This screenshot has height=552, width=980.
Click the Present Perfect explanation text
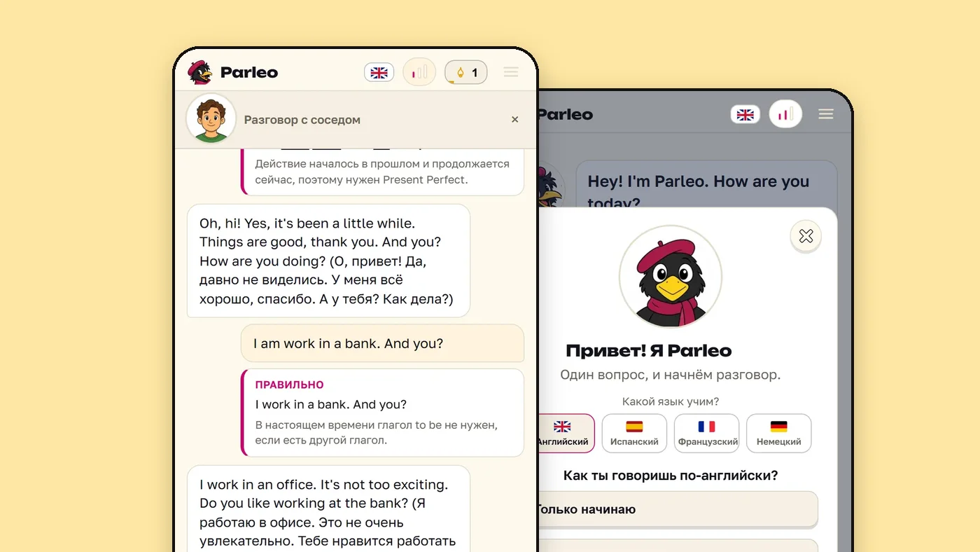pos(382,172)
